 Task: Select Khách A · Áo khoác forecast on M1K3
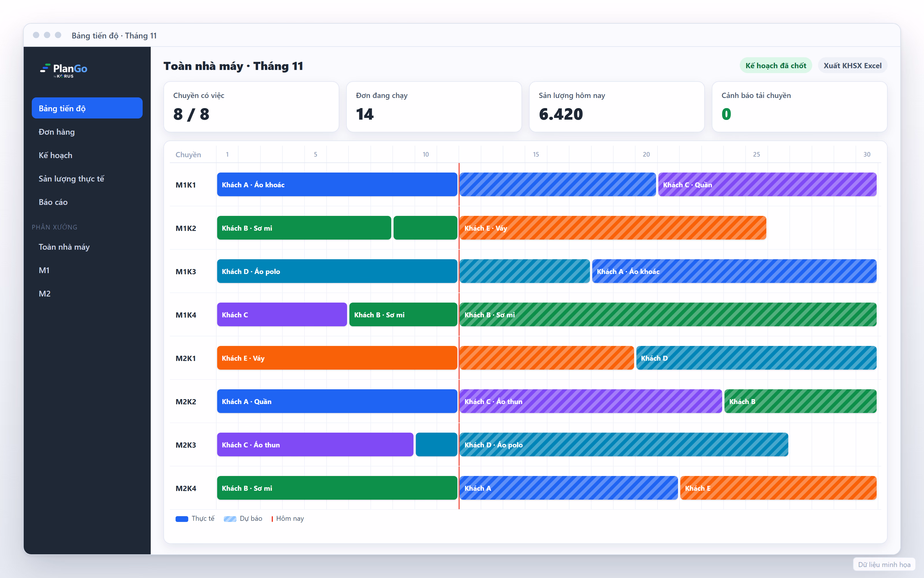(x=734, y=271)
